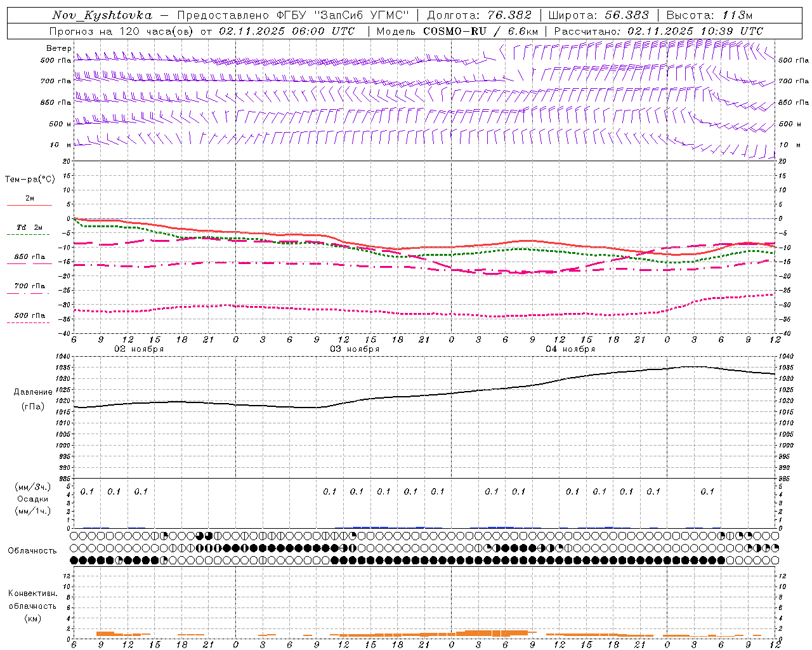The image size is (812, 650).
Task: Select the 850 гПа temperature legend entry
Action: click(30, 257)
